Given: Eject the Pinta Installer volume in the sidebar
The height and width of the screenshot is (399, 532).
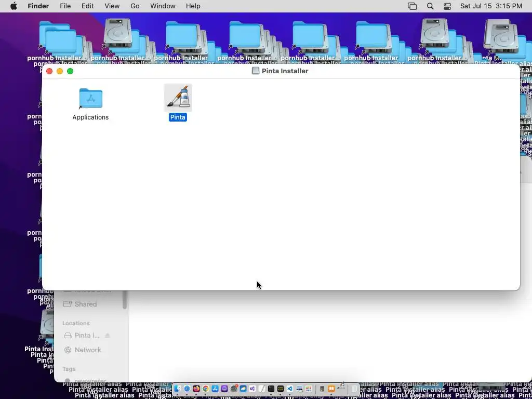Looking at the screenshot, I should point(107,335).
